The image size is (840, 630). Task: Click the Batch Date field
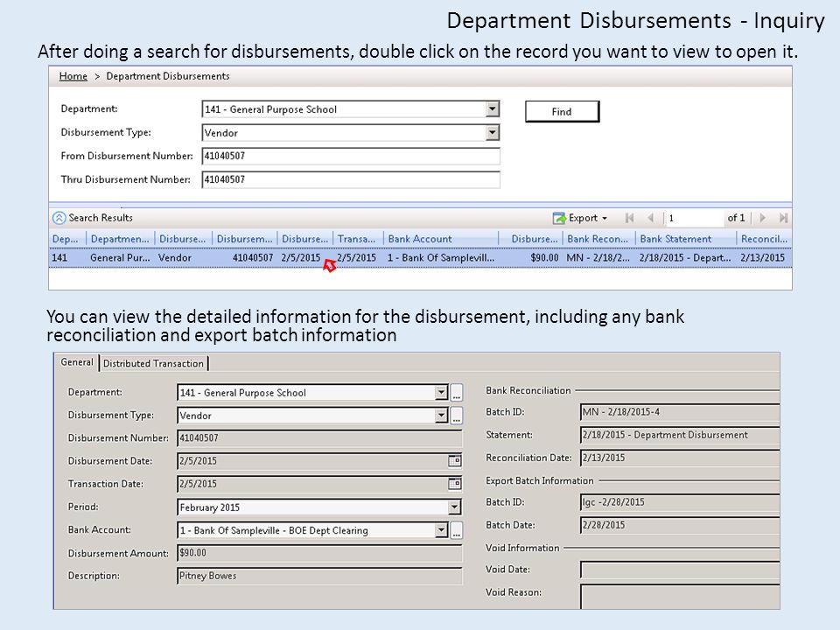tap(680, 526)
